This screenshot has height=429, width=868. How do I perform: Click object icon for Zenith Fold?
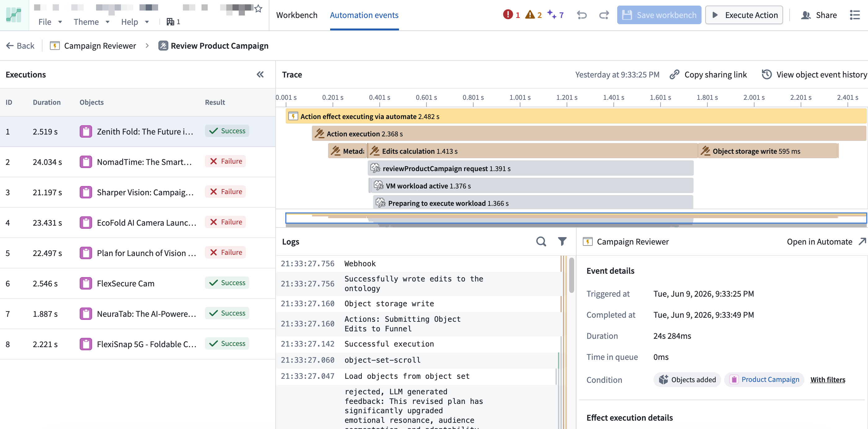86,131
